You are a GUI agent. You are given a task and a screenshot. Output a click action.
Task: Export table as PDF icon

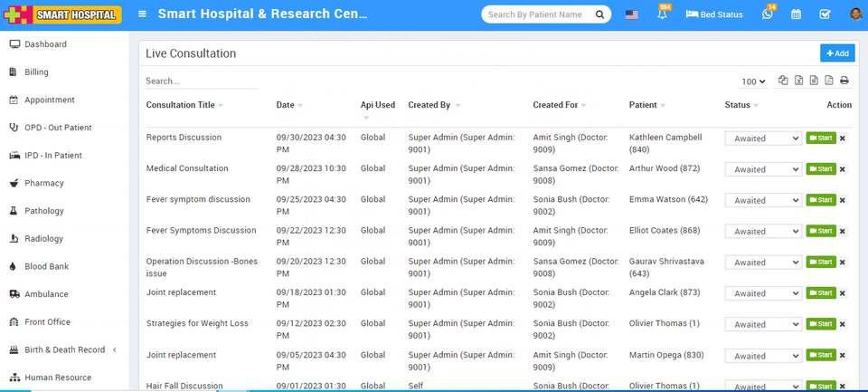(829, 81)
